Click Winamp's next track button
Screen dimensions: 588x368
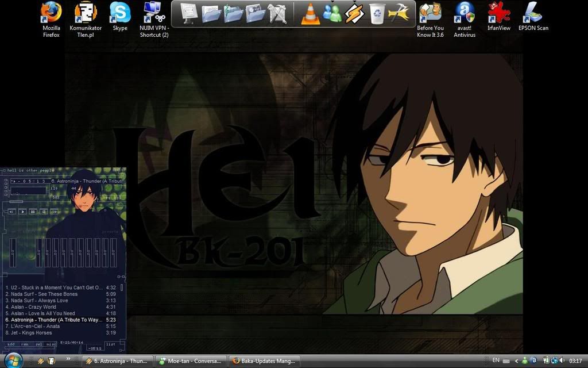(x=55, y=212)
